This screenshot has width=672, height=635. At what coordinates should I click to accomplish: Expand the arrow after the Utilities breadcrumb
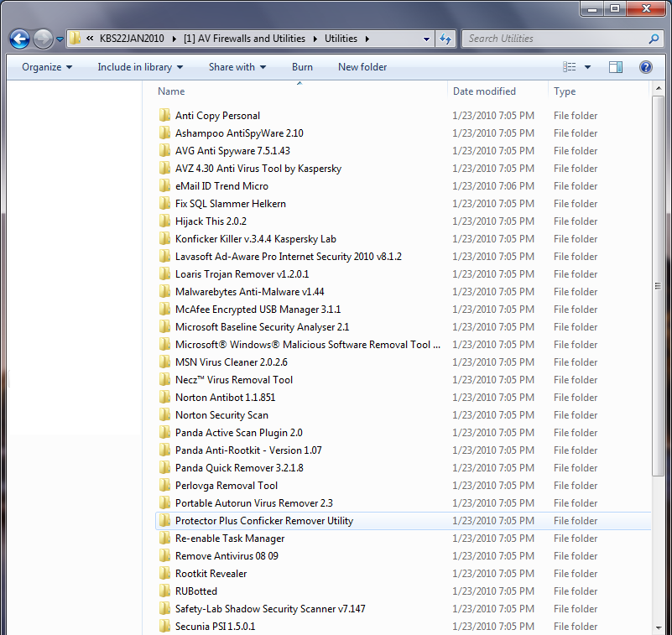pyautogui.click(x=367, y=39)
